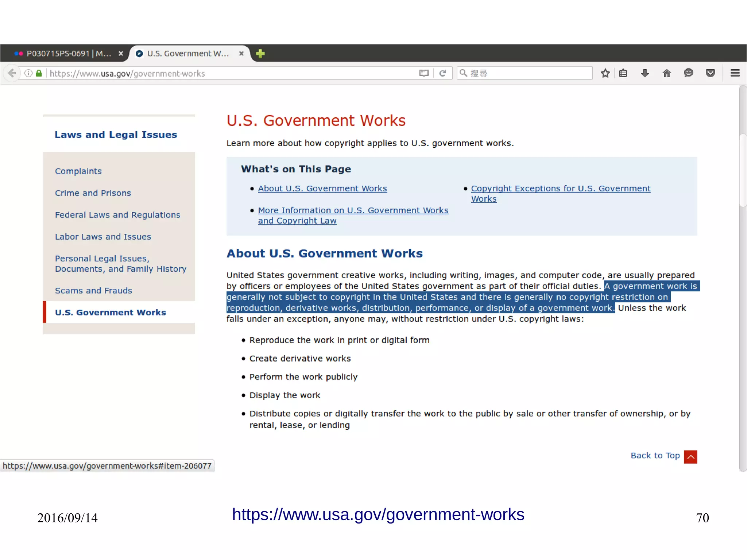Jump to About U.S. Government Works anchor
747x560 pixels.
coord(322,189)
